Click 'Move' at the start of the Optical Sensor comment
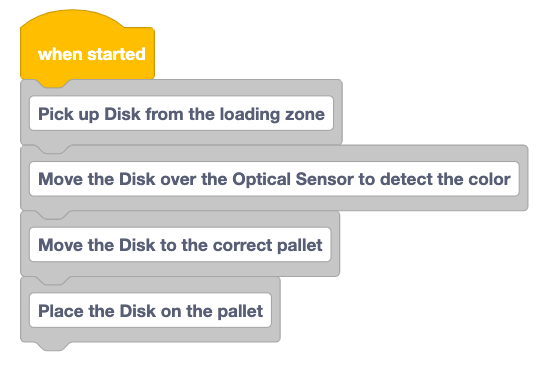This screenshot has height=366, width=551. tap(60, 179)
